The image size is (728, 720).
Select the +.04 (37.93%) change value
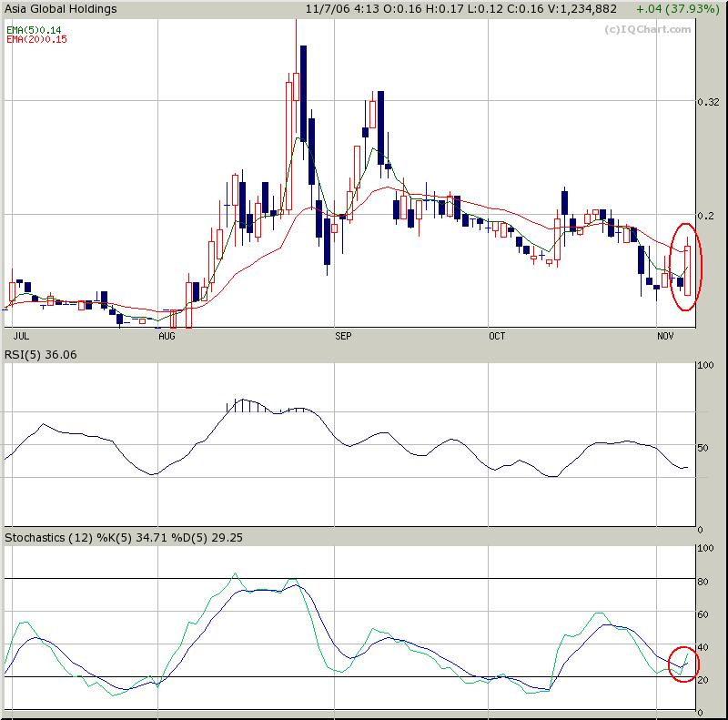[674, 9]
